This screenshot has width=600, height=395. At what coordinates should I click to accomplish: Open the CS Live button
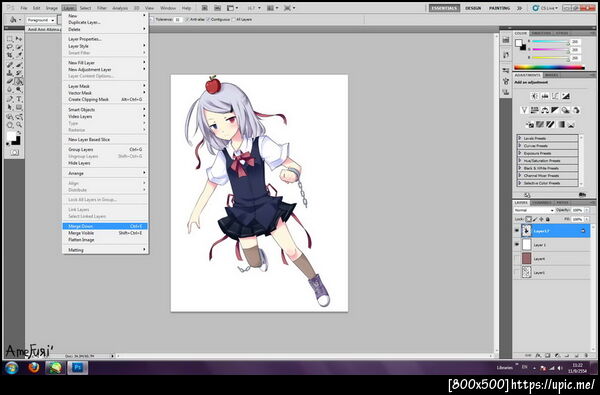coord(545,8)
